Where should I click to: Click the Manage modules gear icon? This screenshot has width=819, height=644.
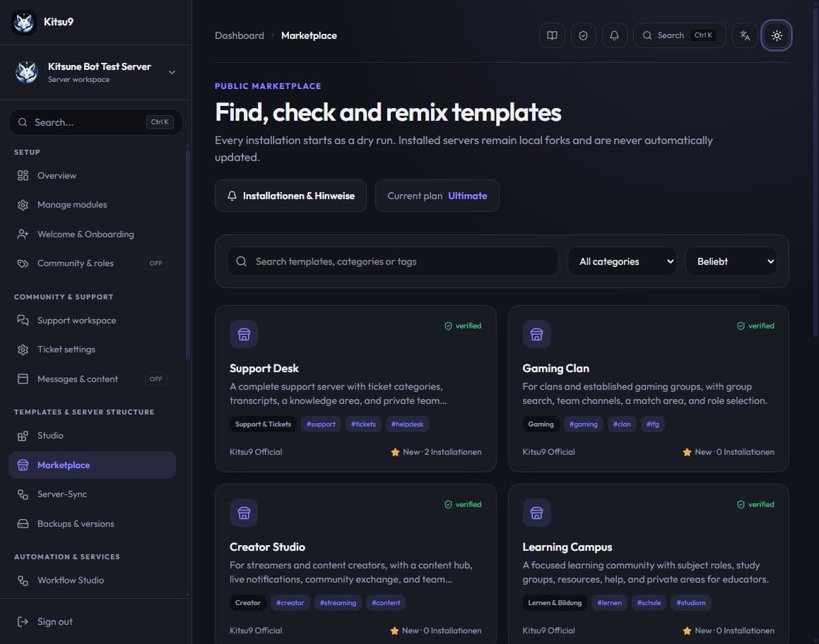point(23,205)
